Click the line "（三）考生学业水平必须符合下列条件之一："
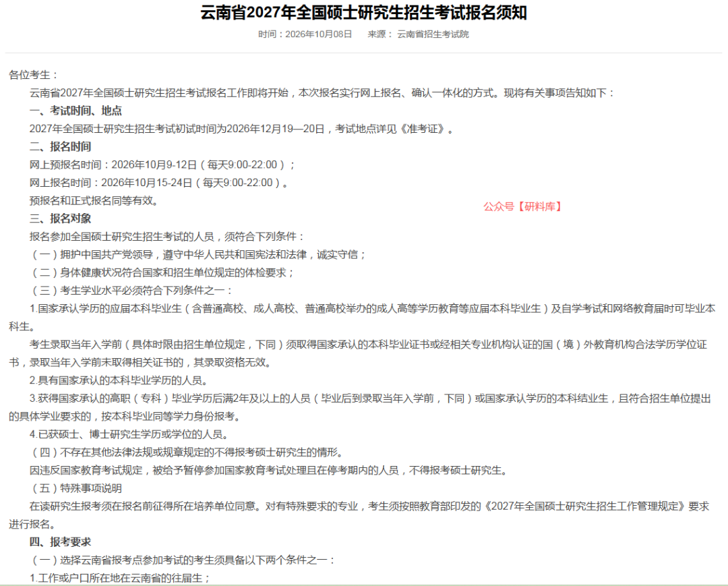 click(132, 291)
